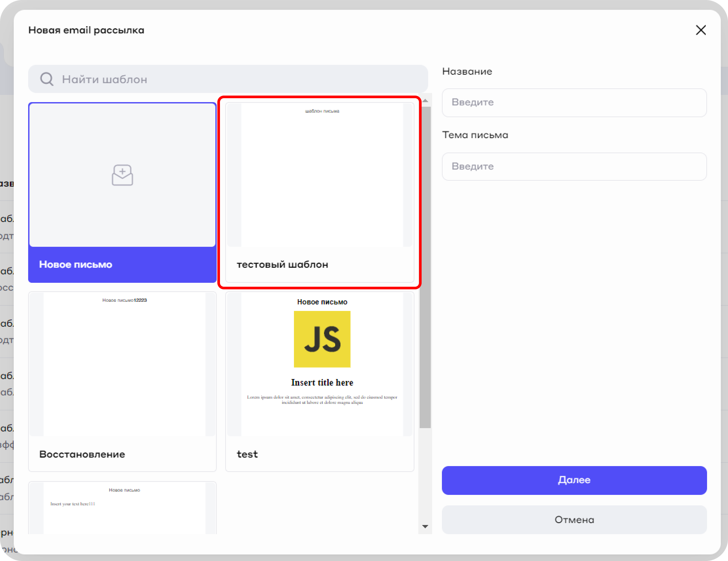The image size is (728, 561).
Task: Click the Insert title here preview text
Action: click(x=322, y=382)
